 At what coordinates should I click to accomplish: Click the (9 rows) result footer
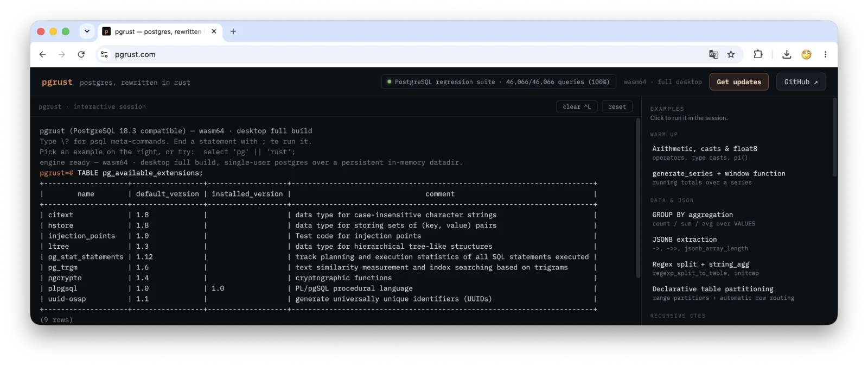coord(56,320)
